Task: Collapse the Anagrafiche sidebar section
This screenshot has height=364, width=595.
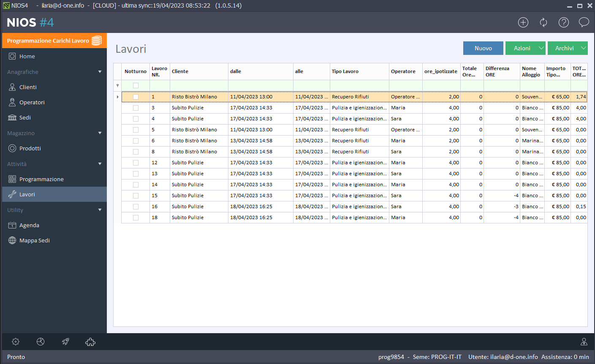Action: coord(100,72)
